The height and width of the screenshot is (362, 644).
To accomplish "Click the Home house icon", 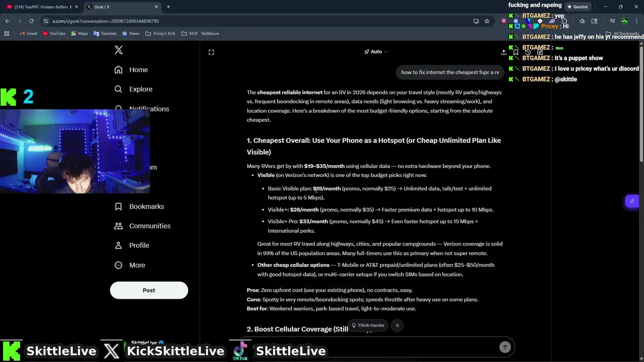I will 118,69.
